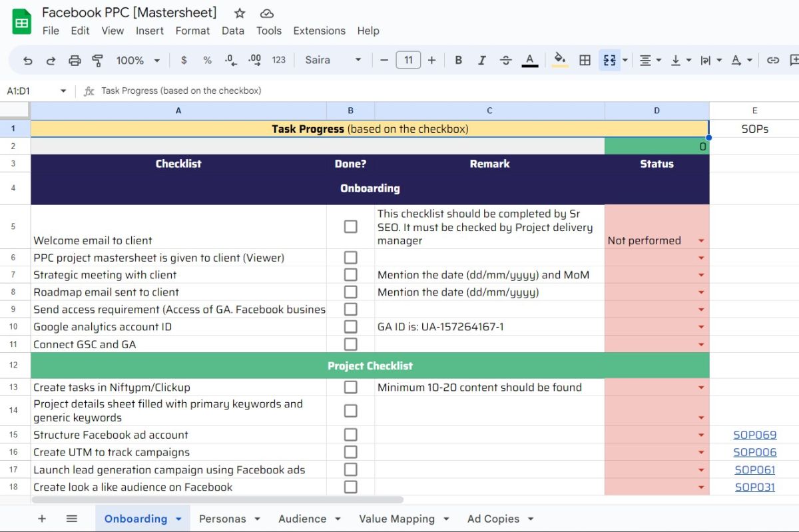Toggle strikethrough formatting
Viewport: 799px width, 532px height.
click(x=505, y=60)
